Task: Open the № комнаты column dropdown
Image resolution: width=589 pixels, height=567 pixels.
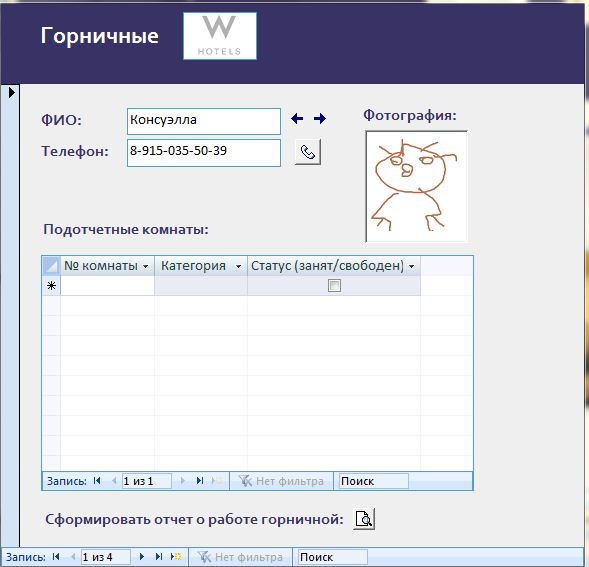Action: pos(146,266)
